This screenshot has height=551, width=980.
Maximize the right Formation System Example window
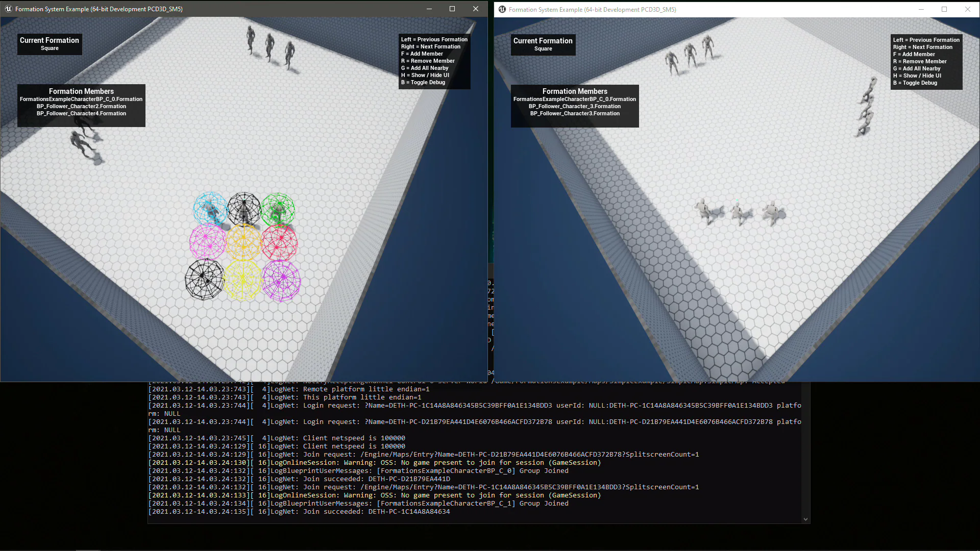click(x=944, y=9)
